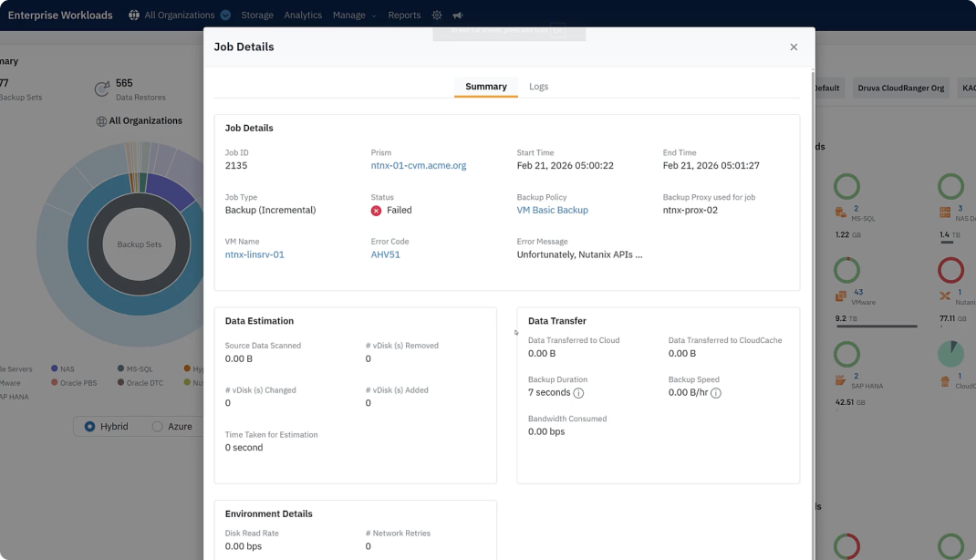Click the red Failed status icon
Screen dimensions: 976x560
(376, 211)
